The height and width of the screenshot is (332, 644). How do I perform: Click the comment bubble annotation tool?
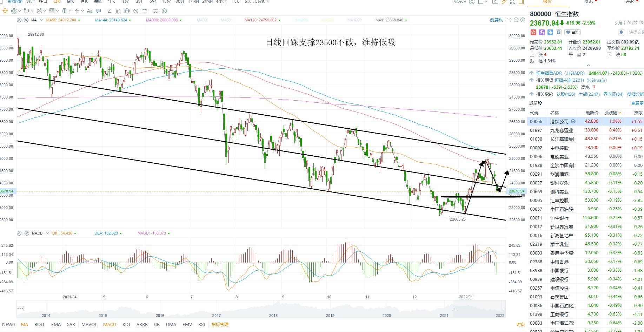[99, 11]
